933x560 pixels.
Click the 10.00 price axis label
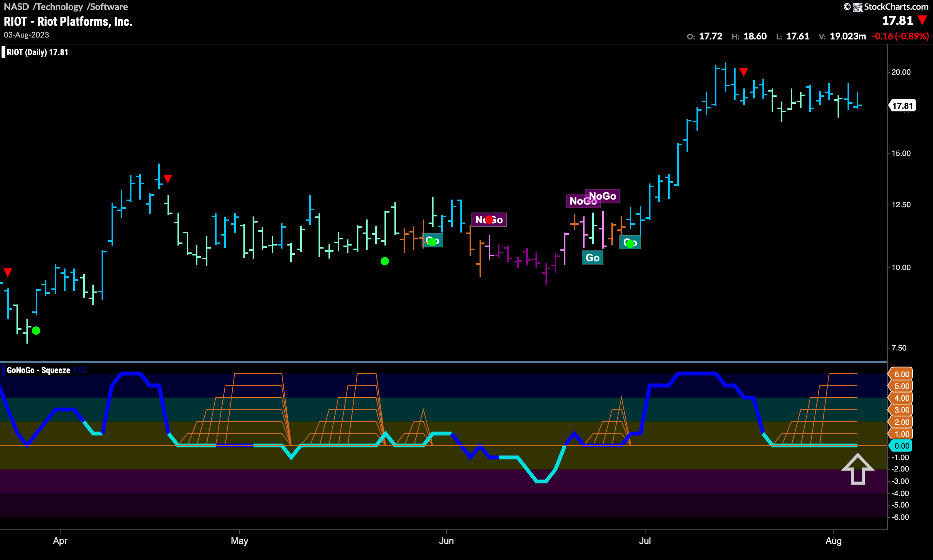click(x=901, y=268)
